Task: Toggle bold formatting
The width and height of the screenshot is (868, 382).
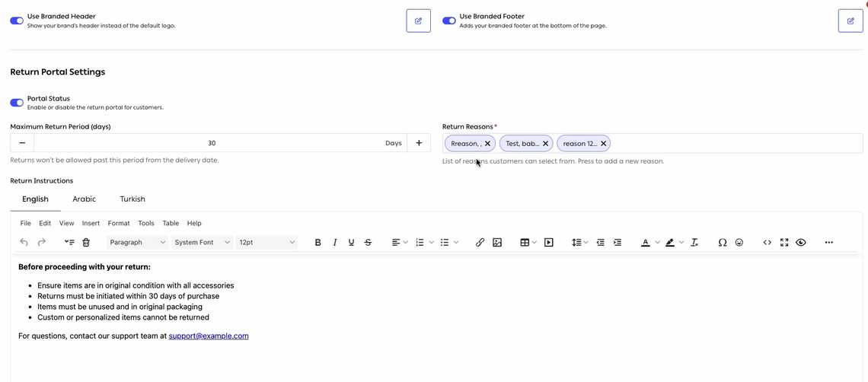Action: point(318,243)
